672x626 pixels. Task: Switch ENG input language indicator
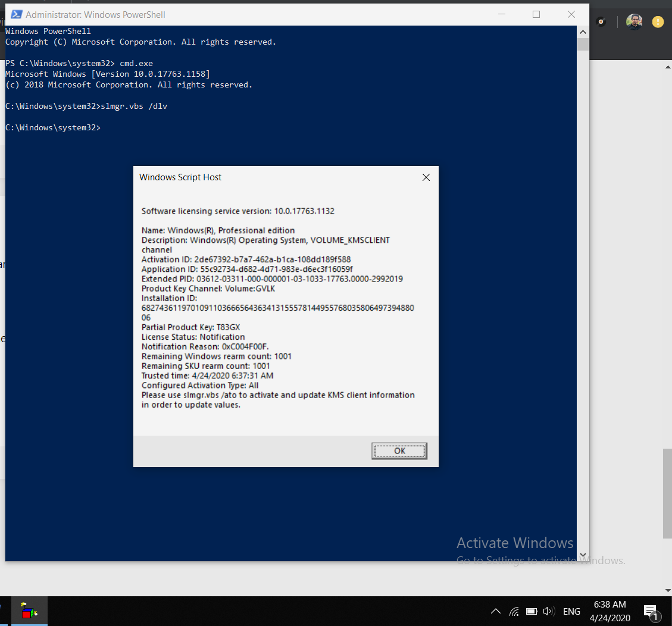point(571,612)
